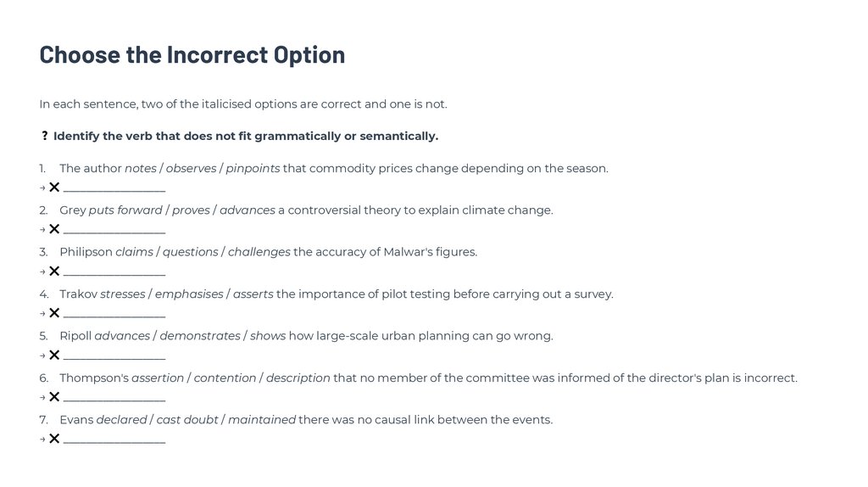Click the question mark icon before the instruction
868x487 pixels.
(44, 137)
